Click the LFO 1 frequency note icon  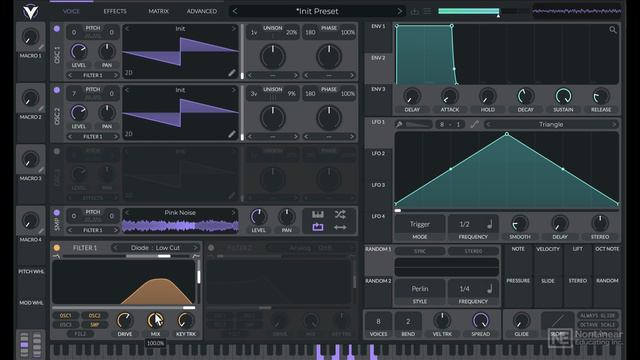click(x=490, y=224)
